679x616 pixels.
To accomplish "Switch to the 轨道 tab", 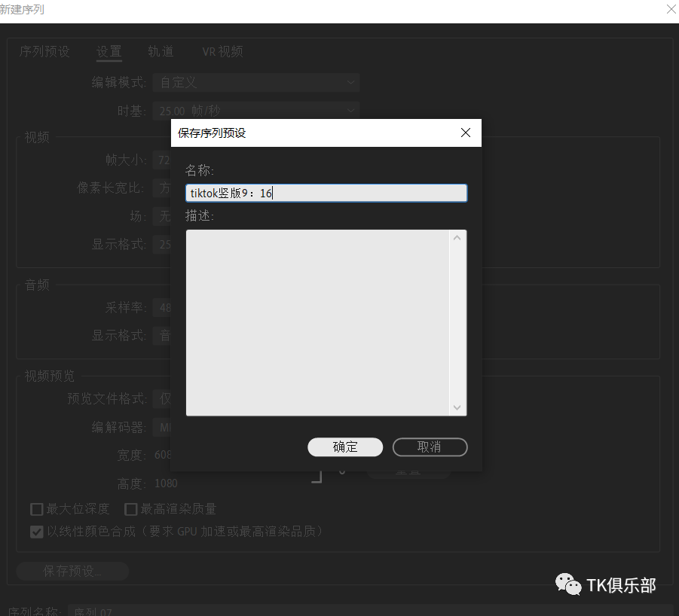I will [161, 52].
